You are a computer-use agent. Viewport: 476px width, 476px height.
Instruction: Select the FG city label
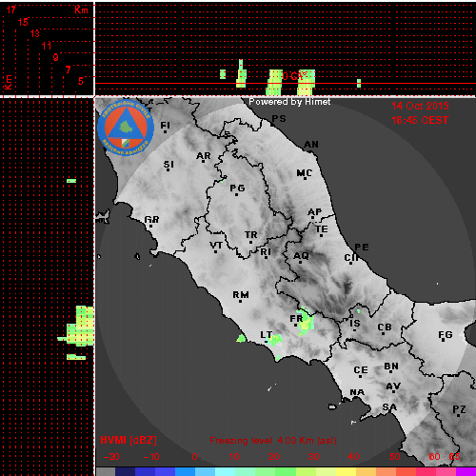tap(446, 335)
